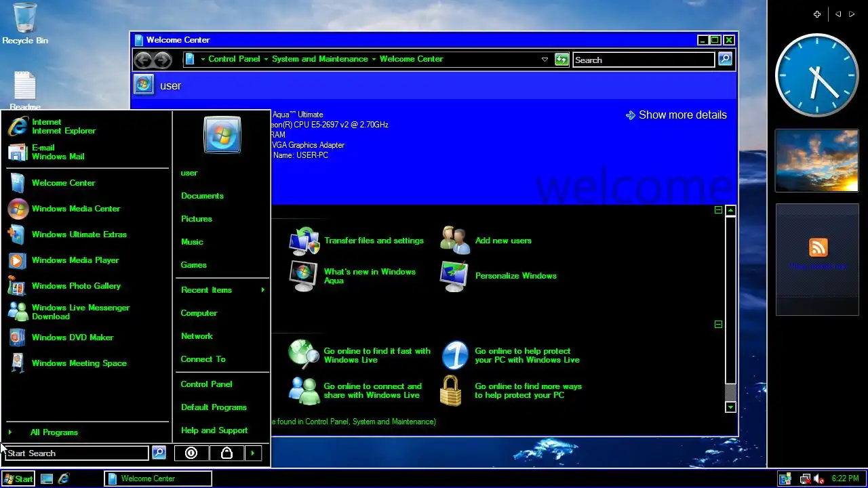The image size is (868, 488).
Task: Click the sidebar slideshow picture gadget
Action: (816, 161)
